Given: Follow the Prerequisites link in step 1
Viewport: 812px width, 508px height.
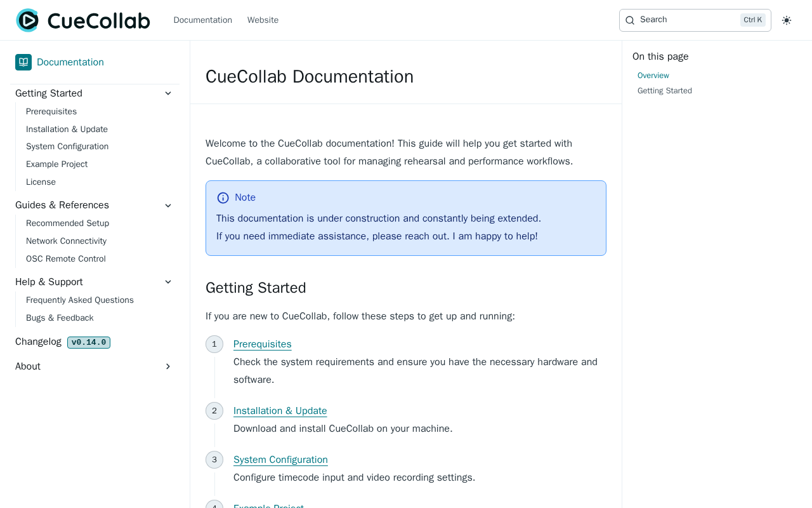Looking at the screenshot, I should pos(262,344).
